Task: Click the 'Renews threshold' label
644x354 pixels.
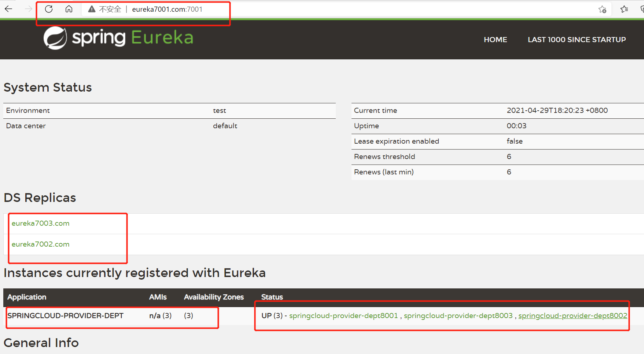Action: (384, 156)
